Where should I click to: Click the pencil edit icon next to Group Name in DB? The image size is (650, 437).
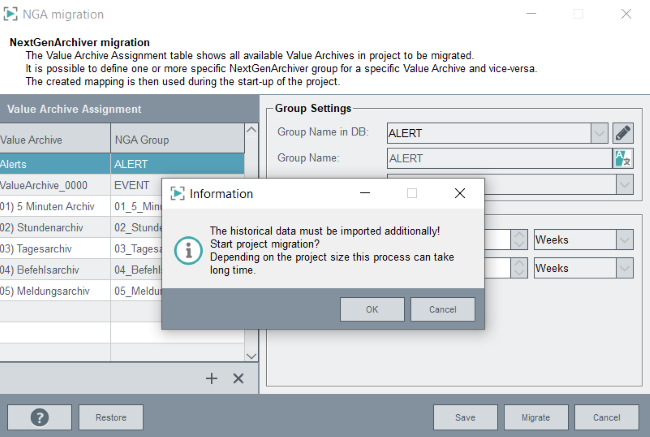coord(623,133)
